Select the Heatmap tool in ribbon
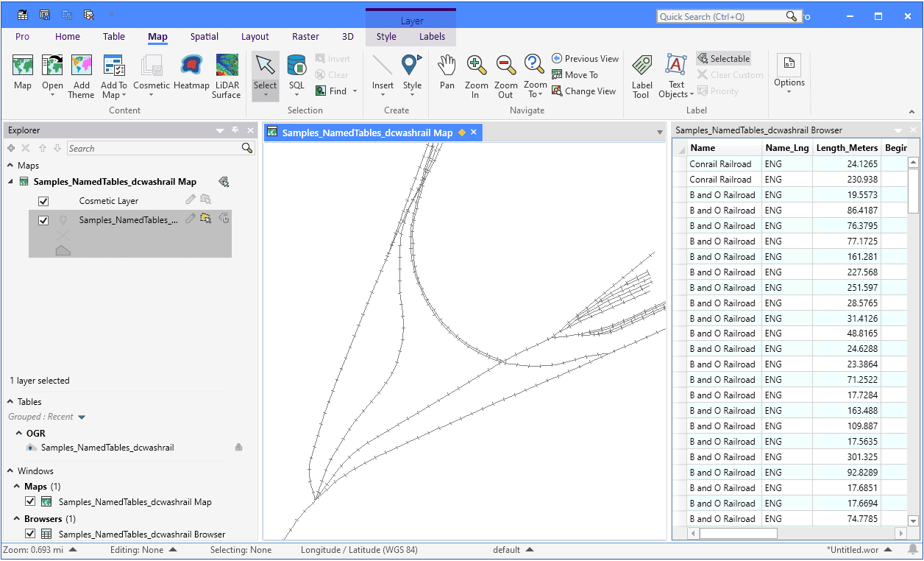The height and width of the screenshot is (561, 924). click(191, 74)
